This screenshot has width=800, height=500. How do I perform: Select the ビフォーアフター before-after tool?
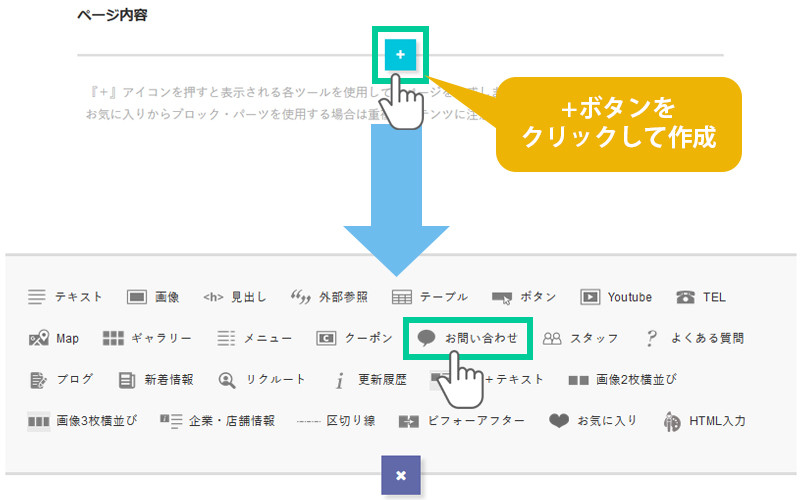[461, 421]
